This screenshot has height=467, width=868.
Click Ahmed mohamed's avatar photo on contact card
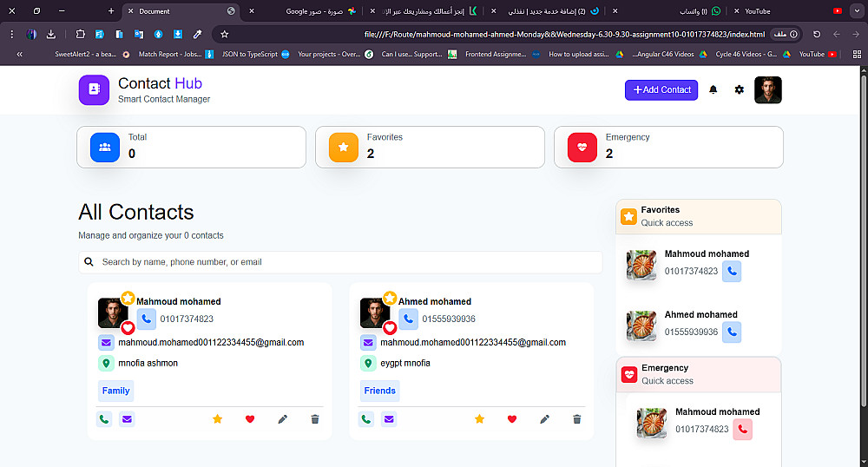click(375, 312)
